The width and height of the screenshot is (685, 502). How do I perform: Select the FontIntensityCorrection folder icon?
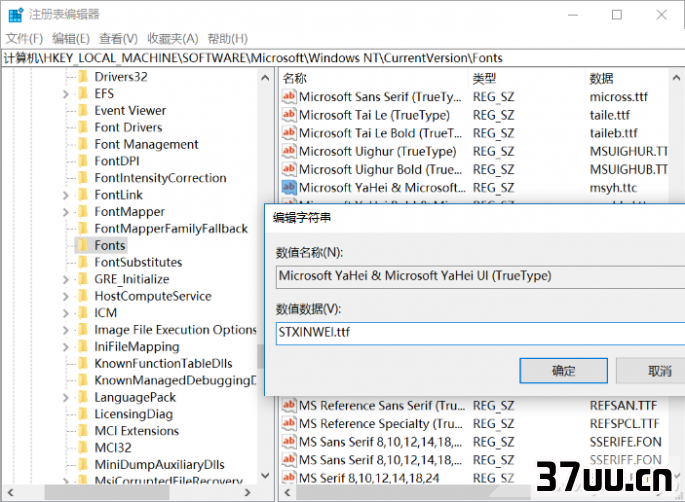click(x=83, y=178)
